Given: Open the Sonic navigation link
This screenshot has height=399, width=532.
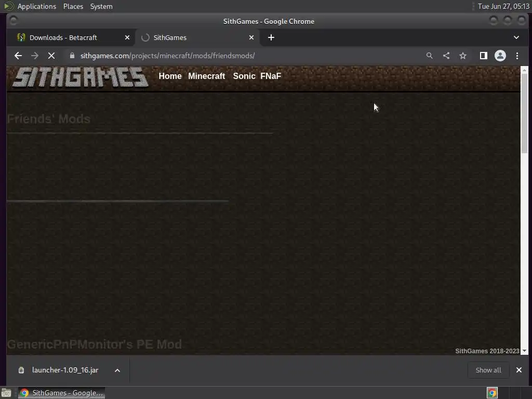Looking at the screenshot, I should [244, 76].
